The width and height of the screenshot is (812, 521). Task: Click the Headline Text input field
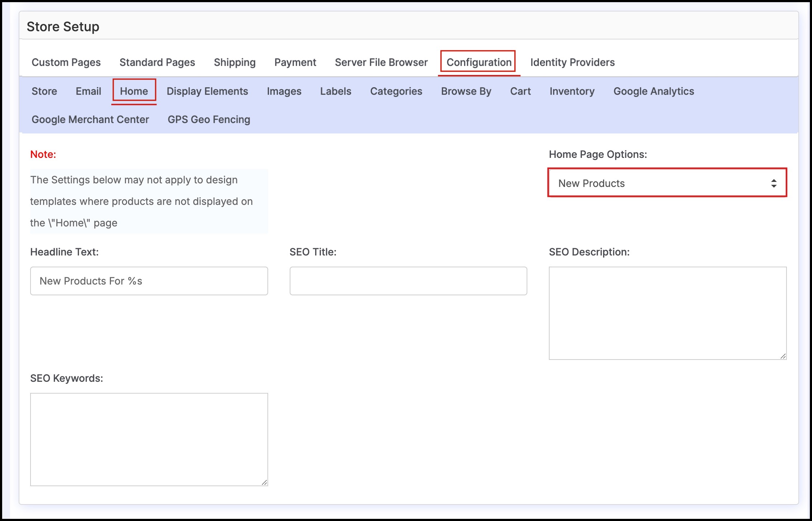click(149, 281)
